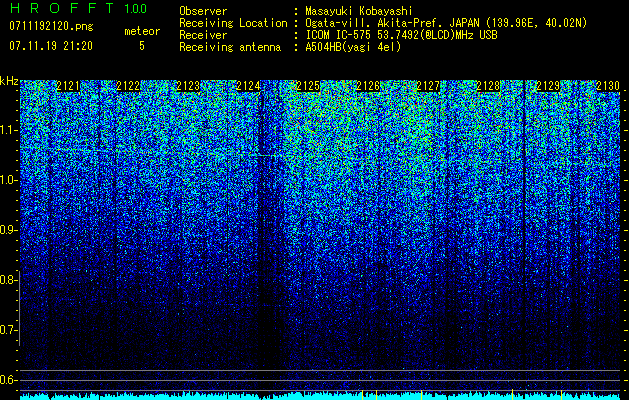Click the Receiving Location value text
Viewport: 629px width, 400px height.
tap(446, 23)
